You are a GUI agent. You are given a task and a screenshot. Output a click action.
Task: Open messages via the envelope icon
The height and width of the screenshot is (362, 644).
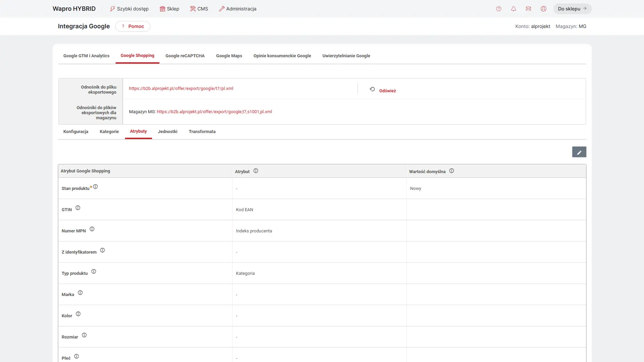(528, 8)
